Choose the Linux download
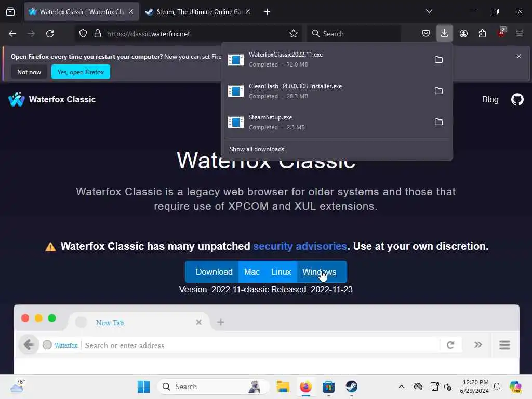The height and width of the screenshot is (399, 532). (281, 272)
